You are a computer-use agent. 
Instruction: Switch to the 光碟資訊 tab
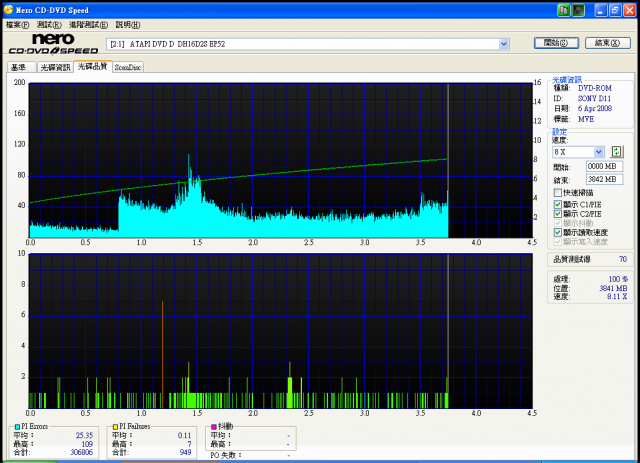(x=55, y=67)
